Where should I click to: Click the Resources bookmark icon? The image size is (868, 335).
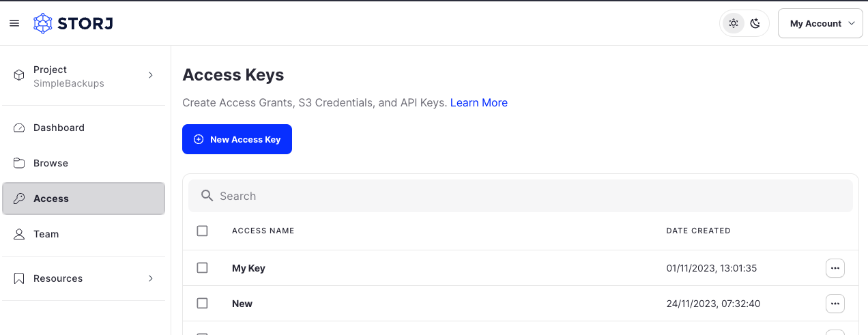pos(19,278)
